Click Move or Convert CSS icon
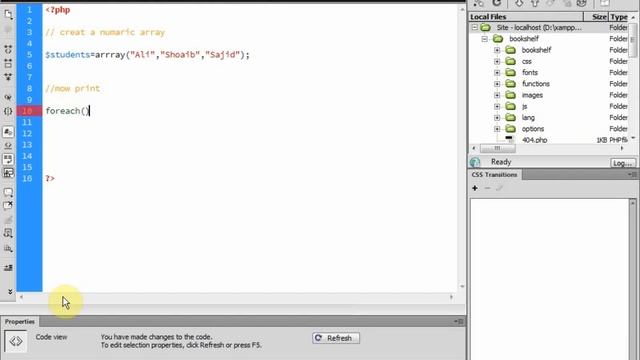 pyautogui.click(x=8, y=248)
